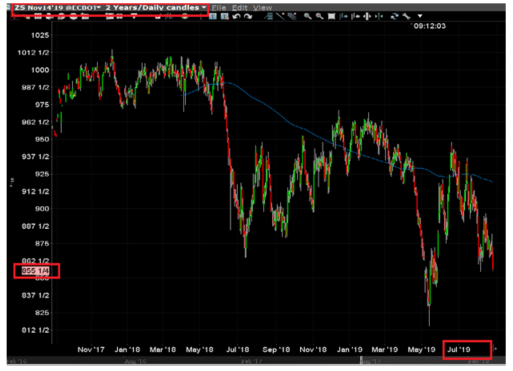
Task: Click the fit chart to window icon
Action: pyautogui.click(x=331, y=16)
